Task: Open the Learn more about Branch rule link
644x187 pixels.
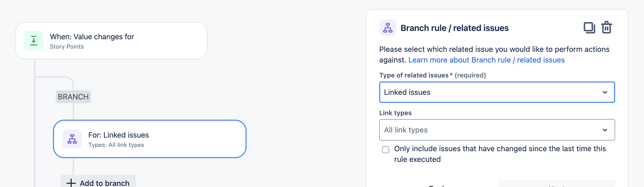Action: click(x=487, y=60)
